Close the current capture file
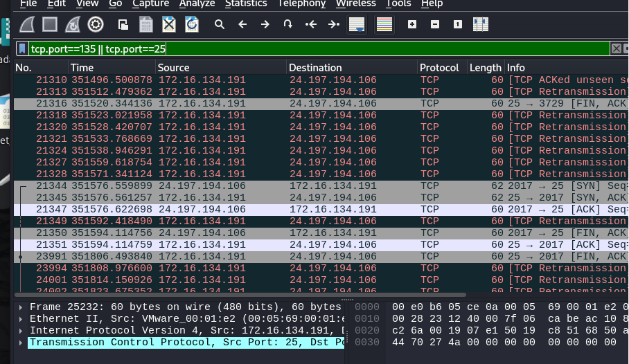Image resolution: width=629 pixels, height=364 pixels. 168,24
